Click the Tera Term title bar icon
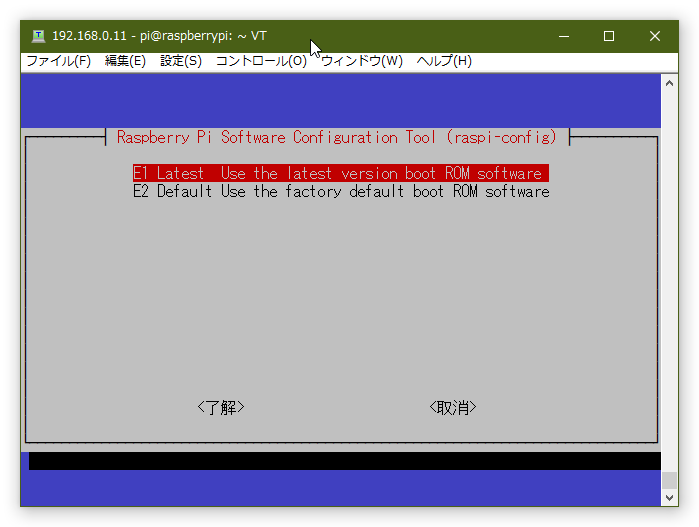 tap(38, 36)
